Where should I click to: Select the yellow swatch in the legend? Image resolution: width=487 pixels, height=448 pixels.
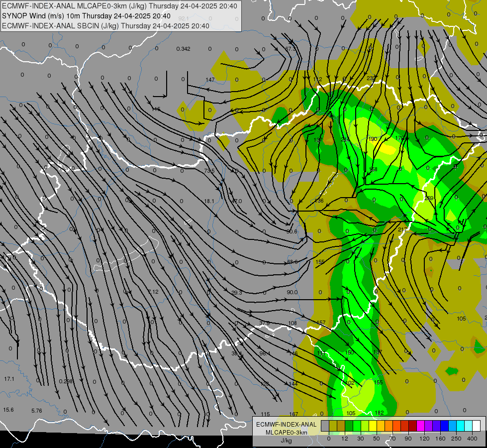[373, 426]
